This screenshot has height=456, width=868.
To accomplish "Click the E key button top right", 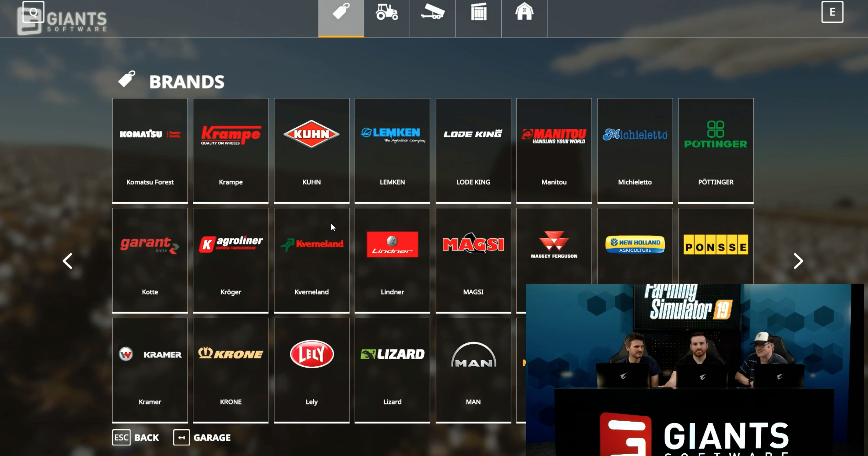I will pyautogui.click(x=832, y=12).
